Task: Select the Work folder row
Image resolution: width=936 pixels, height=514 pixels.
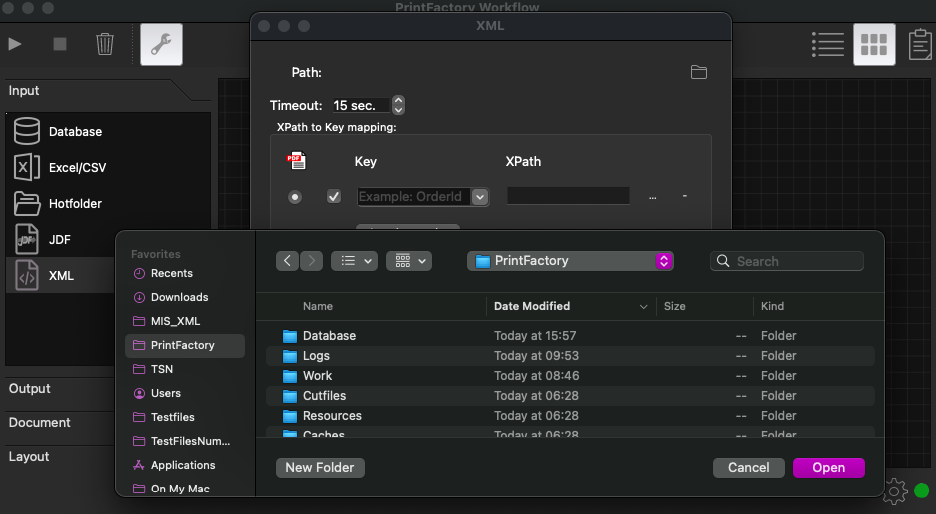Action: tap(570, 376)
